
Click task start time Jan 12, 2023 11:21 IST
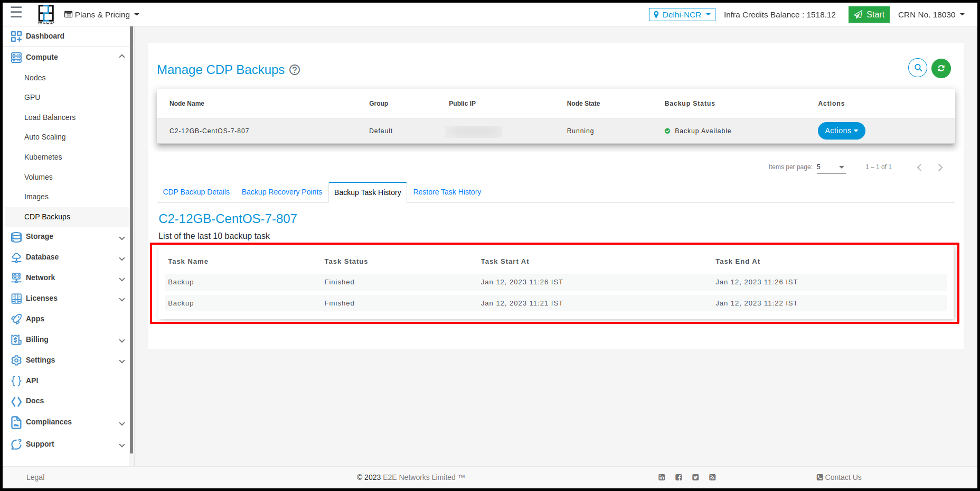pyautogui.click(x=522, y=303)
